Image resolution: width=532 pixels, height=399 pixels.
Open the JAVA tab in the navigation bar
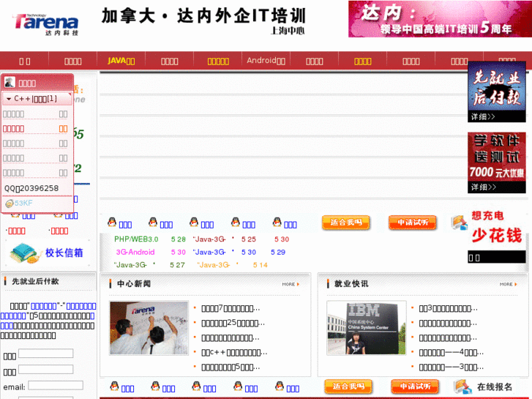click(121, 61)
